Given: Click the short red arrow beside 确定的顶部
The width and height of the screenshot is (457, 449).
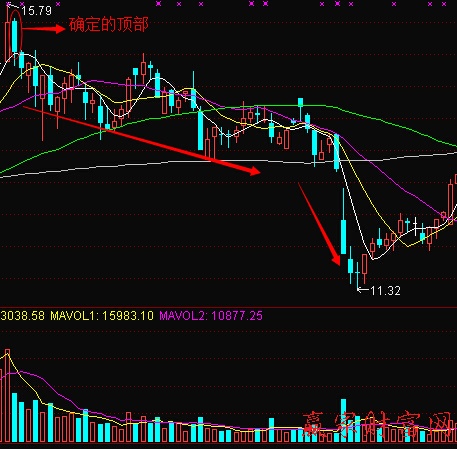Looking at the screenshot, I should (44, 29).
